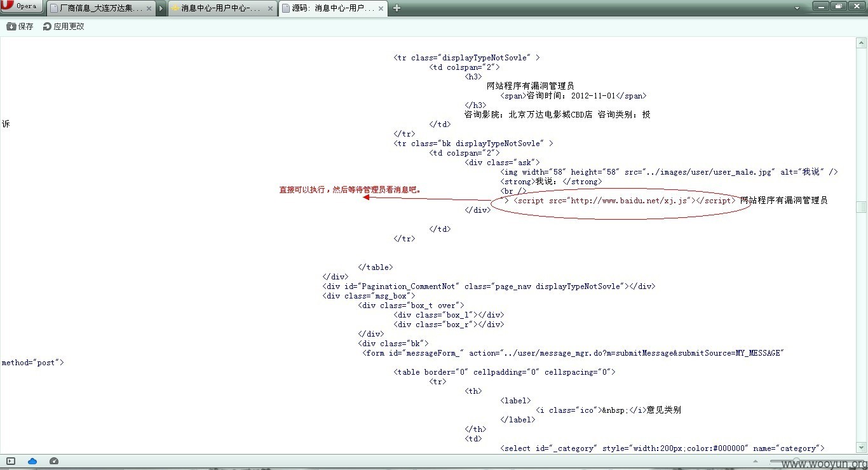The height and width of the screenshot is (470, 868).
Task: Click the img user_male.jpg source line
Action: pyautogui.click(x=669, y=172)
